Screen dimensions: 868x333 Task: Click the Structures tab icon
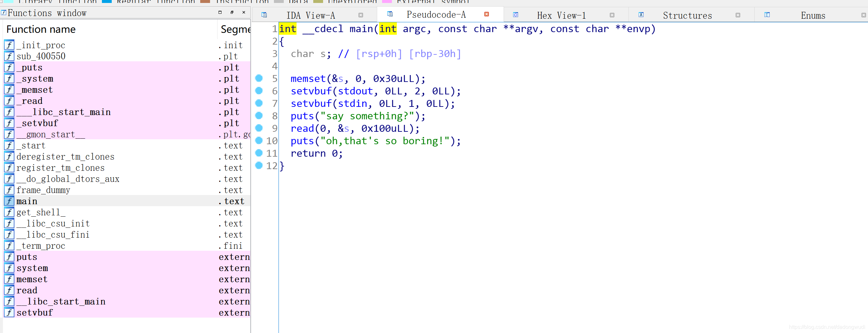click(641, 15)
